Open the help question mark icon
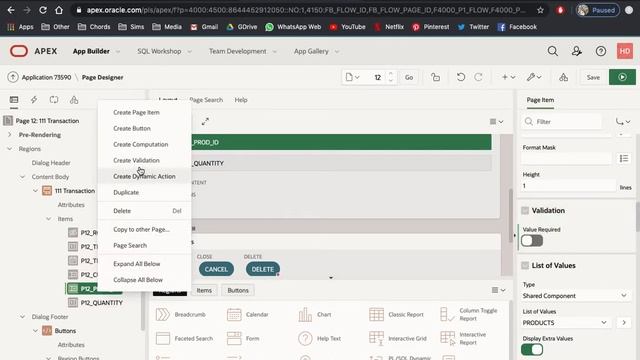The width and height of the screenshot is (640, 360). [600, 51]
